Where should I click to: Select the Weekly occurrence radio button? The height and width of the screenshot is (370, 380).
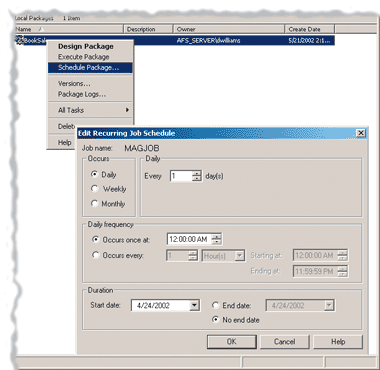point(95,189)
